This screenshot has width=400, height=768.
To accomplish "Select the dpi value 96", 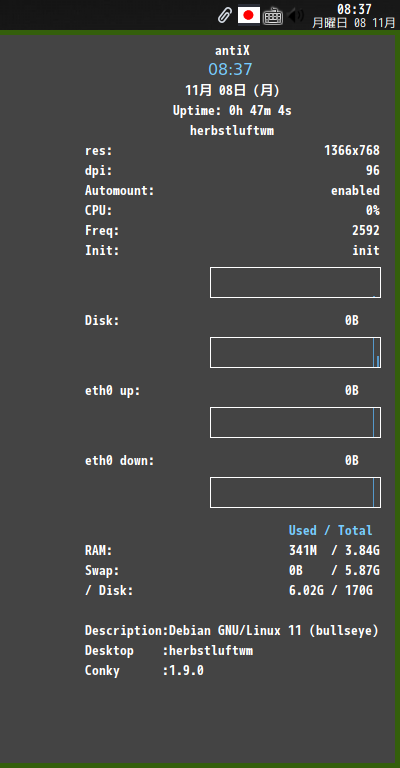I will pos(373,170).
